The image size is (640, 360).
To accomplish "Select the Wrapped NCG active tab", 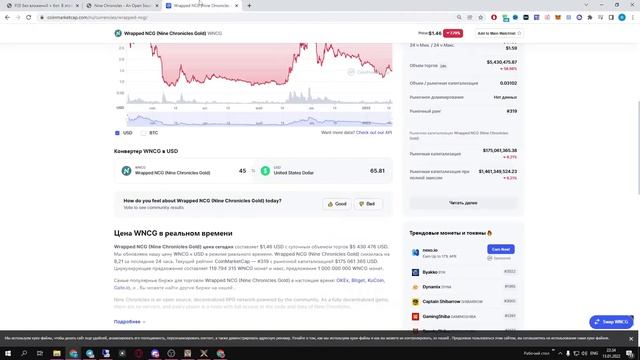I will [x=202, y=6].
